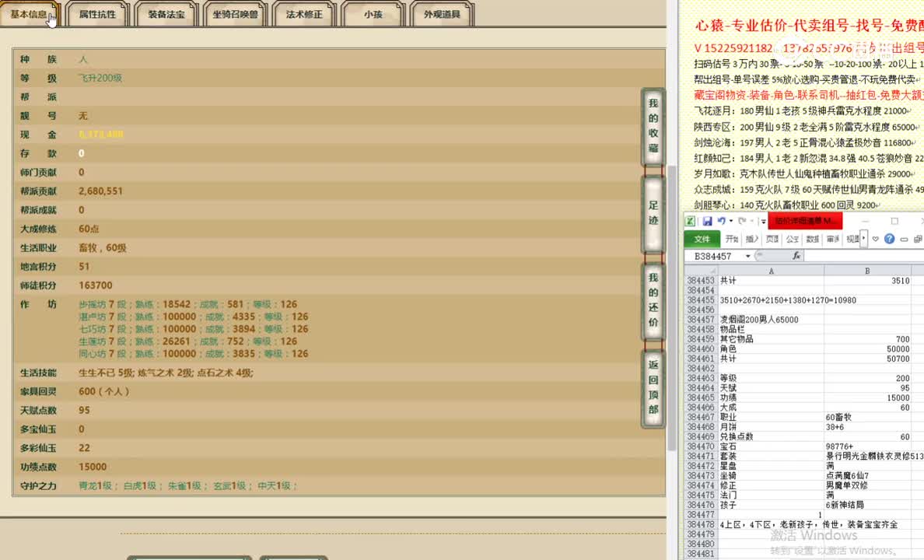
Task: Undo last action in Excel
Action: tap(721, 221)
